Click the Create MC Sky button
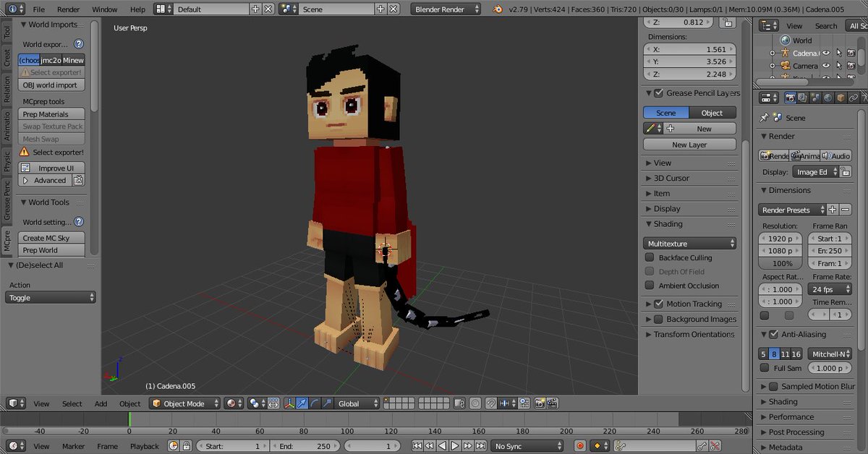The image size is (868, 454). [x=51, y=238]
